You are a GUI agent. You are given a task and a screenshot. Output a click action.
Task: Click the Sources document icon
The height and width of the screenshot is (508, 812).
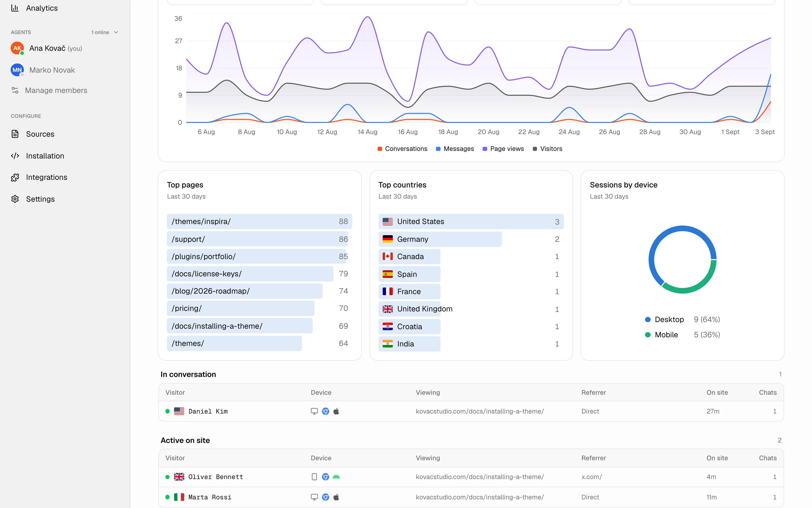15,134
